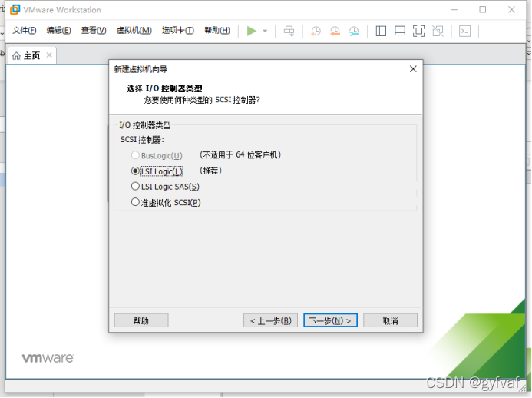Open the 选项卡(T) menu
Screen dimensions: 532x398
point(178,31)
